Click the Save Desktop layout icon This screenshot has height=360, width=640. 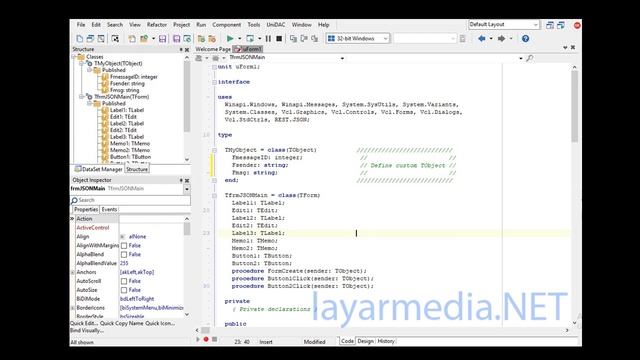[550, 25]
